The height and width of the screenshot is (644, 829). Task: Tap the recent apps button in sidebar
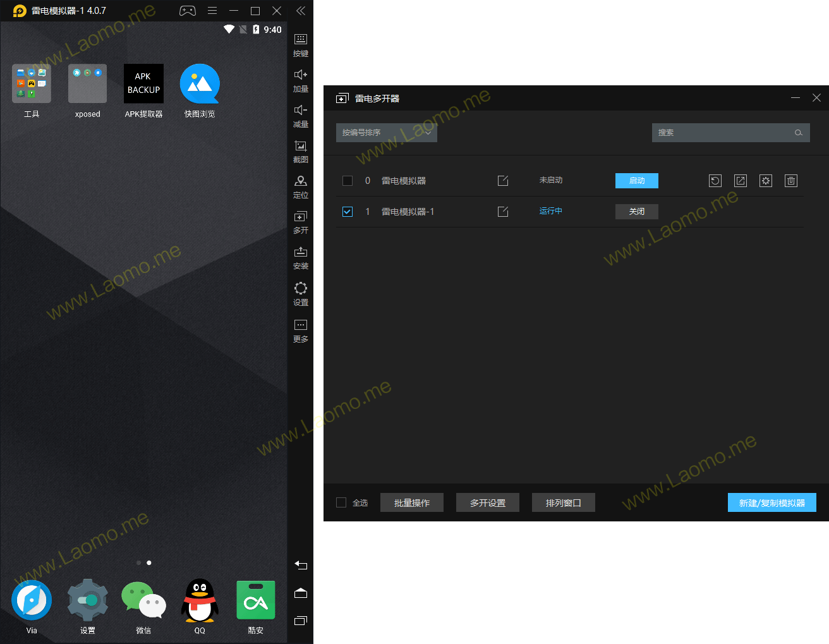[301, 621]
